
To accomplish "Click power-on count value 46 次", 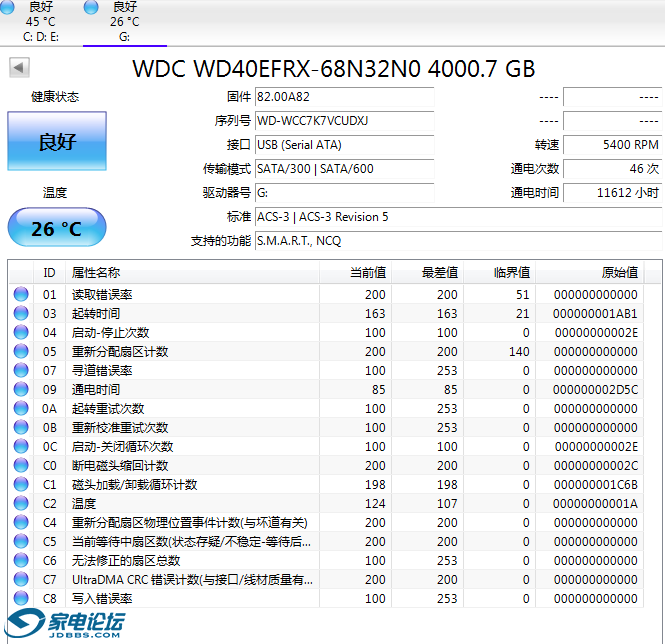I will (612, 169).
